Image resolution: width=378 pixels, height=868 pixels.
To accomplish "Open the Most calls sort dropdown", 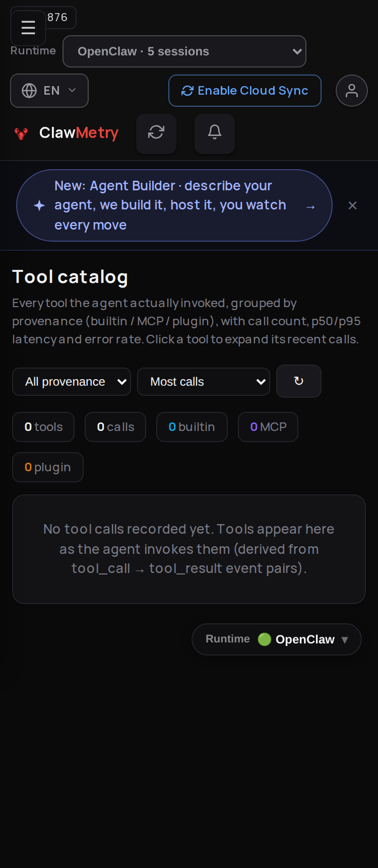I will coord(204,382).
